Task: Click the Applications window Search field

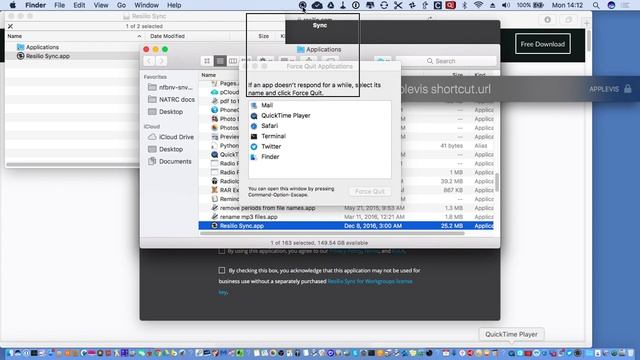Action: (447, 61)
